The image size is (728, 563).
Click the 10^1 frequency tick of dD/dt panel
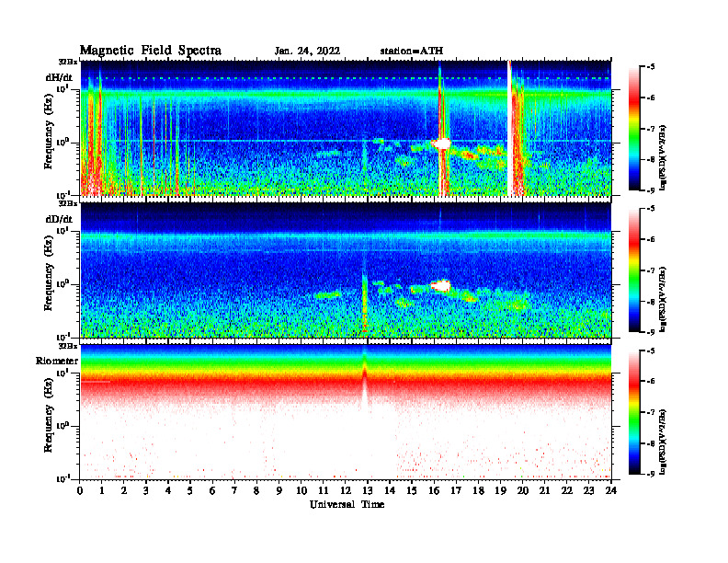(x=63, y=231)
